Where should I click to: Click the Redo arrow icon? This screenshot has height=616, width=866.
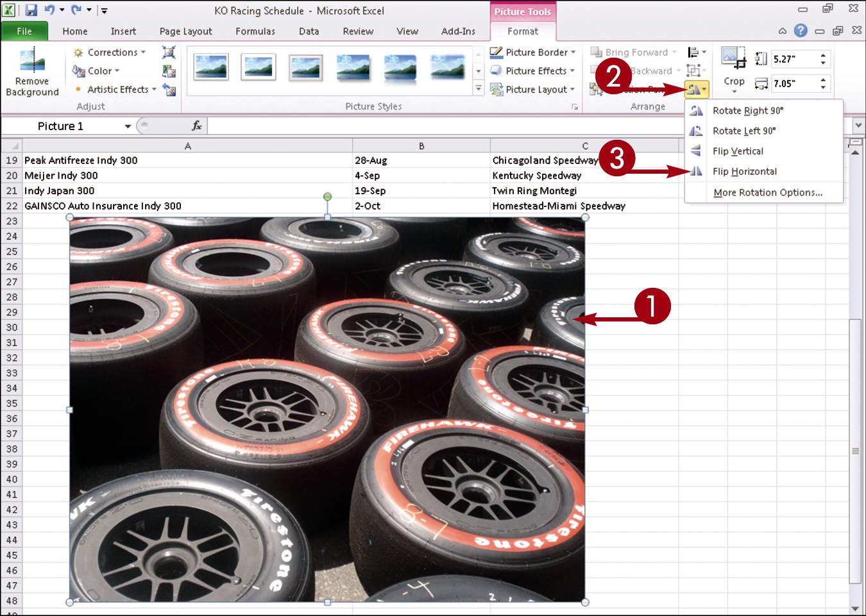[x=76, y=10]
